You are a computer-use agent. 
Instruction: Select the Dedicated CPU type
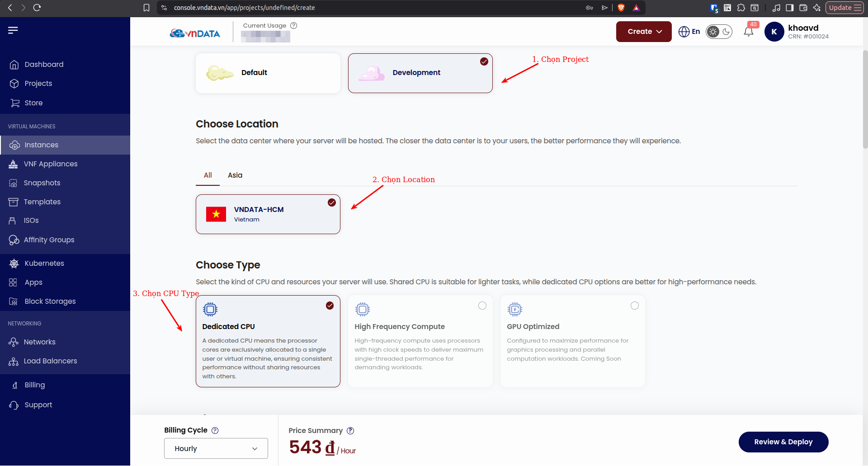(268, 341)
